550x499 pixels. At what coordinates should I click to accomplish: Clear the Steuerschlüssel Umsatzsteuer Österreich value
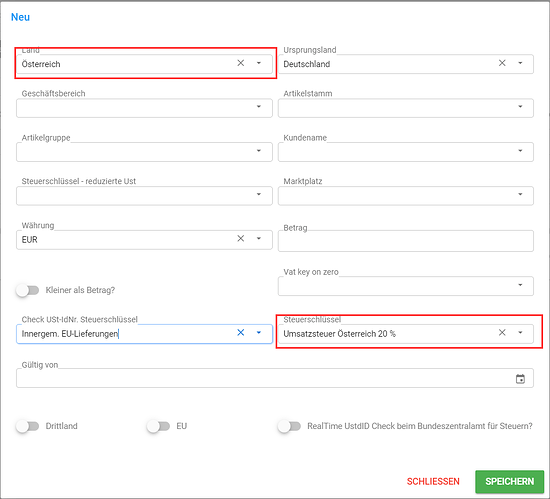(502, 333)
